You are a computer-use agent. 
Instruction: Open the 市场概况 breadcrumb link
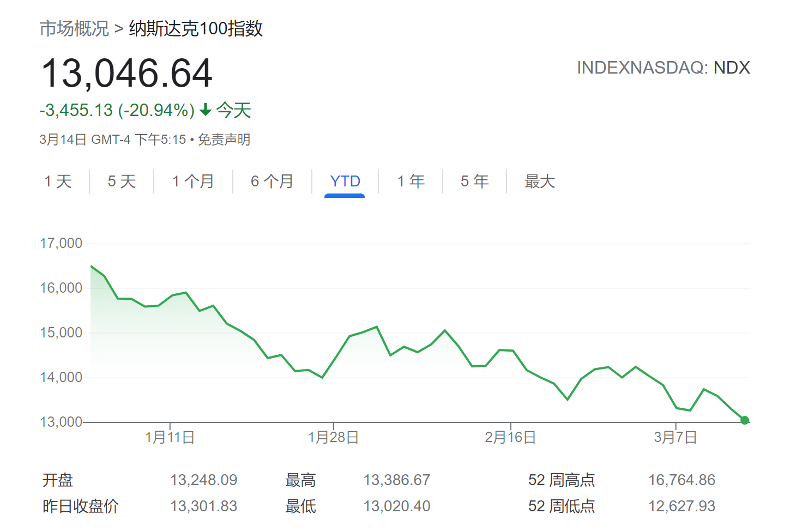pos(74,28)
